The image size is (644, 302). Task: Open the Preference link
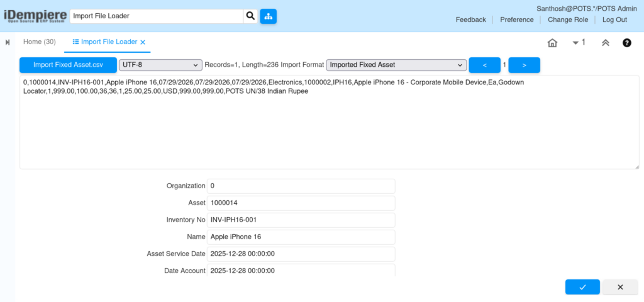tap(517, 20)
